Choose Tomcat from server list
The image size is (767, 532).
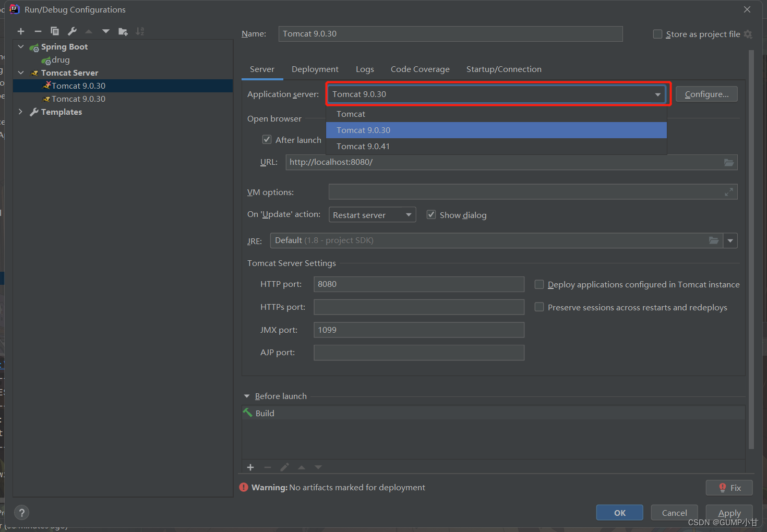[x=496, y=114]
